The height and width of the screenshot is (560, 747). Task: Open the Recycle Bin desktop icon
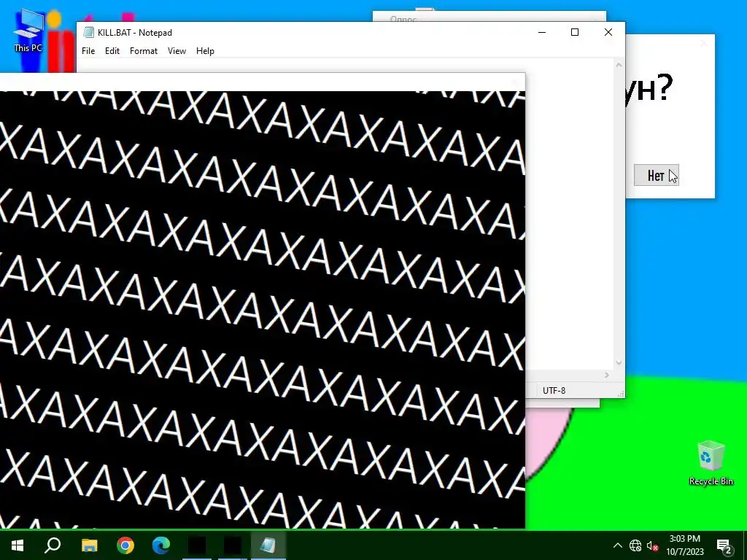tap(711, 463)
